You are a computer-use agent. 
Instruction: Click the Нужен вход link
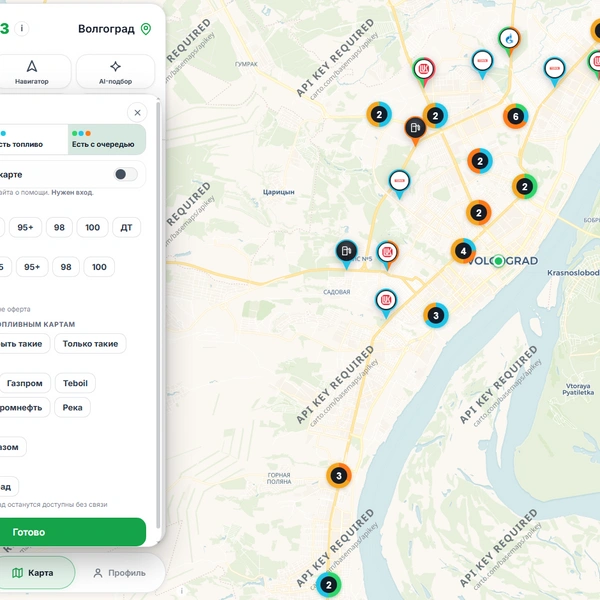click(72, 192)
